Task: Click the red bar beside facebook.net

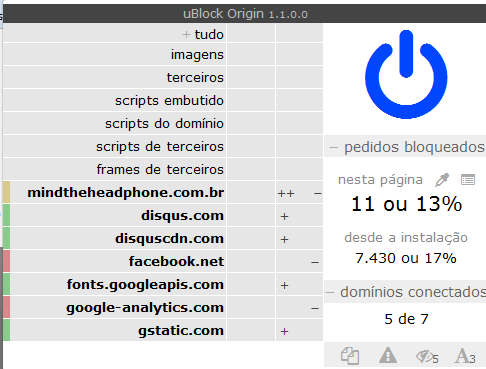Action: pyautogui.click(x=6, y=261)
